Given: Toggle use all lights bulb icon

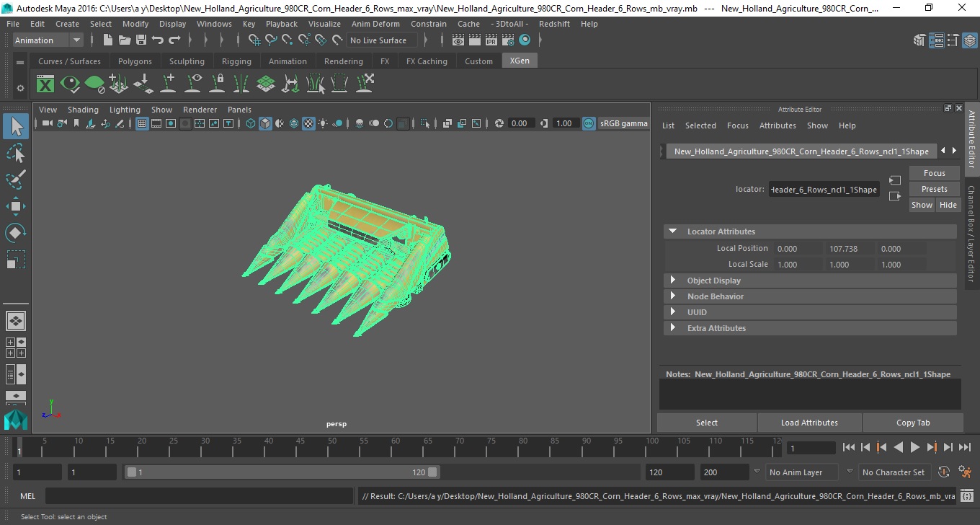Looking at the screenshot, I should pyautogui.click(x=323, y=123).
